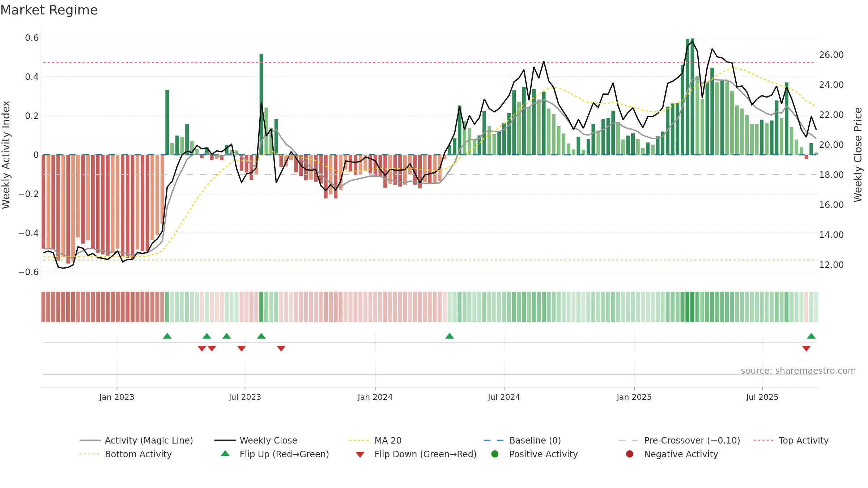868x488 pixels.
Task: Click the Positive Activity legend entry
Action: pyautogui.click(x=534, y=454)
